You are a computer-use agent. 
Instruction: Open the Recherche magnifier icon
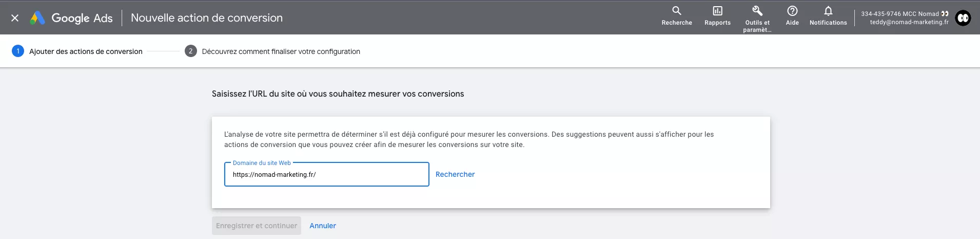point(677,11)
